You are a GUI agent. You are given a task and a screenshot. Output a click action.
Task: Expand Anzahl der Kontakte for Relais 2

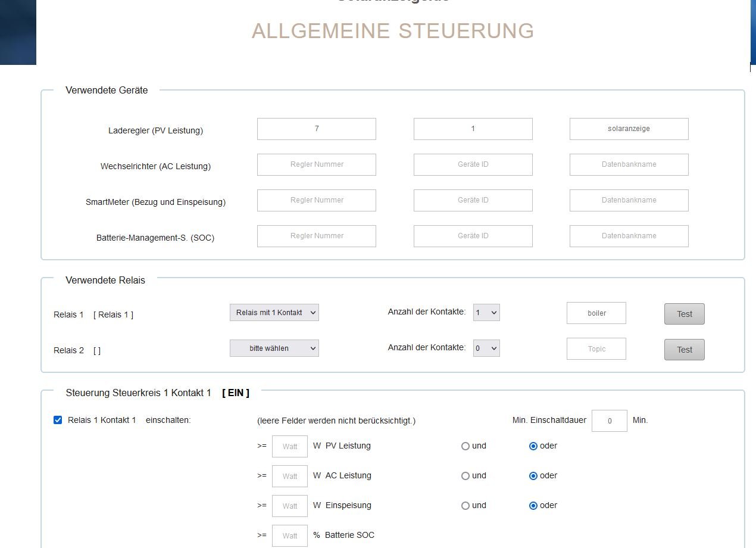[486, 348]
